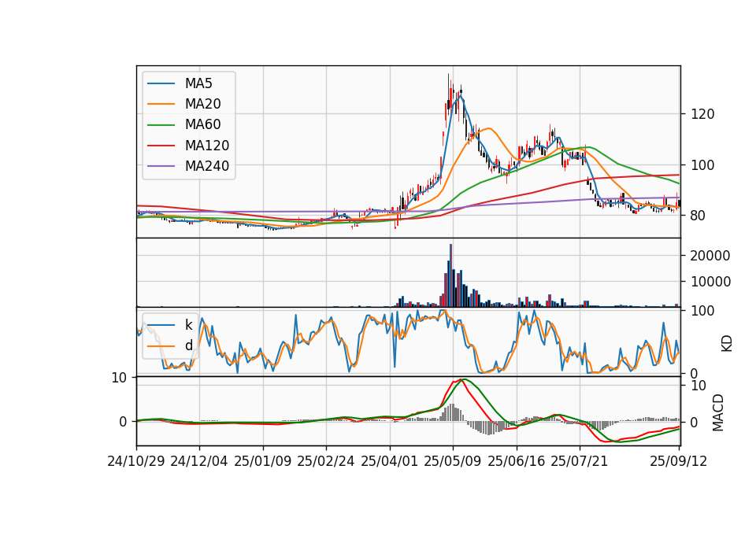Viewport: 756px width, 543px height.
Task: Click the 120 price axis label
Action: (702, 114)
